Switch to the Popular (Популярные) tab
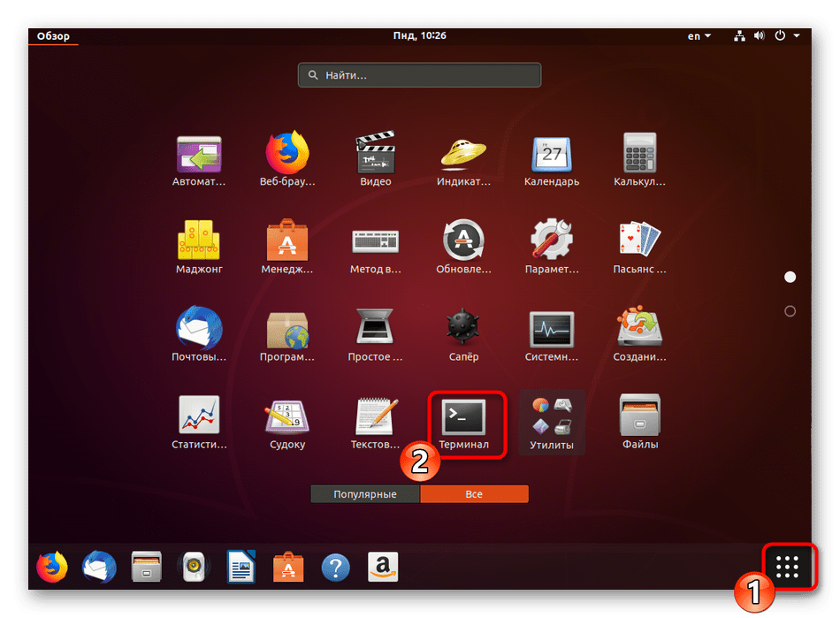The height and width of the screenshot is (618, 840). [365, 494]
